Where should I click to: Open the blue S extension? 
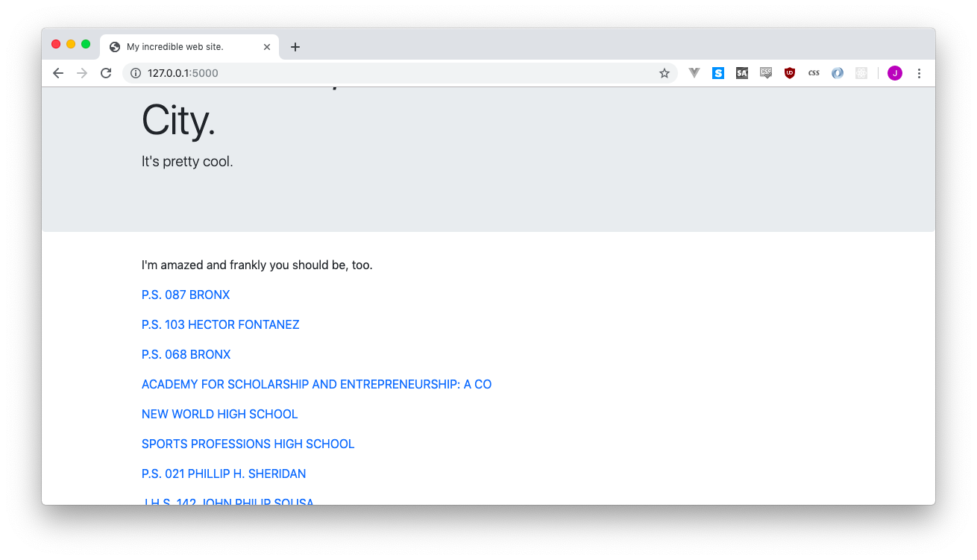pyautogui.click(x=718, y=73)
